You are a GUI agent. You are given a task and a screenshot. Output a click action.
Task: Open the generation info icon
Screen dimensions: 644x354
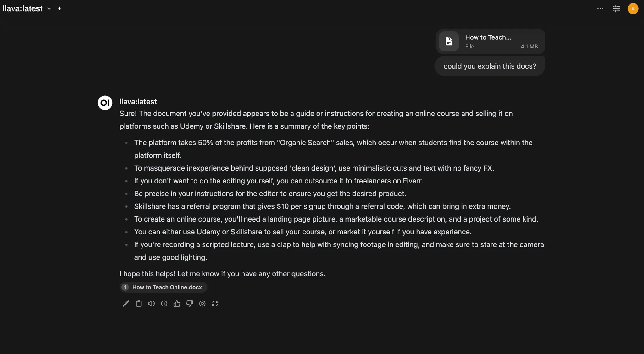tap(164, 304)
